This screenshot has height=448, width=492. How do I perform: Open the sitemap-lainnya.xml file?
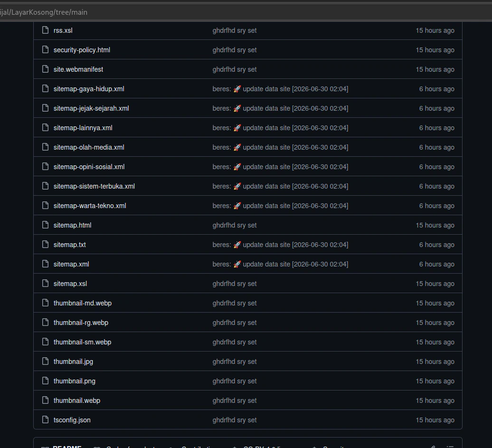coord(83,128)
